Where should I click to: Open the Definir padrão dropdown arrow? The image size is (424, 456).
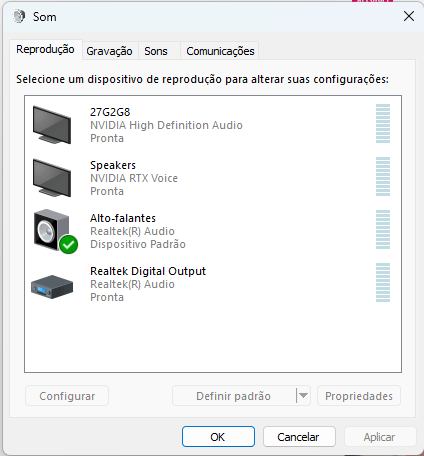point(303,396)
